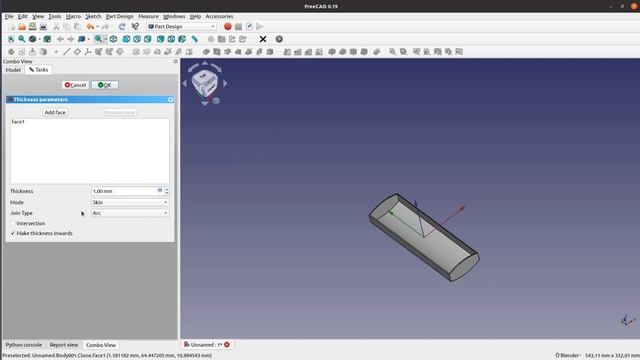Click the Cut scissors icon
Screen dimensions: 640x360
point(56,27)
